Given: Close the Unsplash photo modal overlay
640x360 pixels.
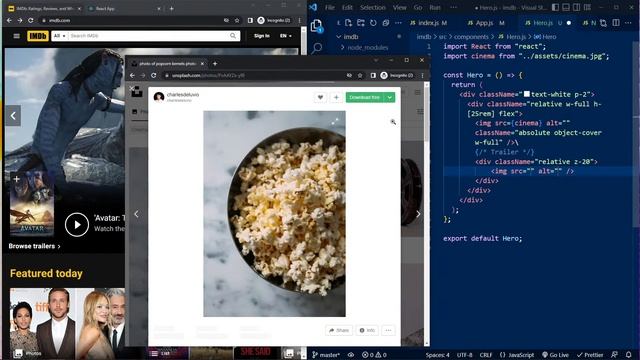Looking at the screenshot, I should point(131,88).
